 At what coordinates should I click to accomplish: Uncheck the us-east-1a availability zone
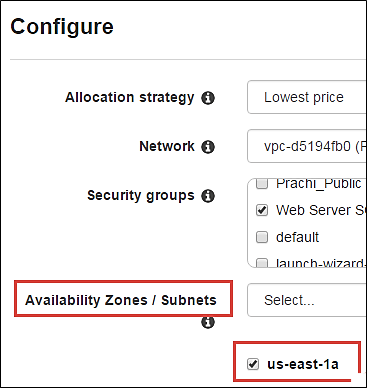pyautogui.click(x=253, y=364)
